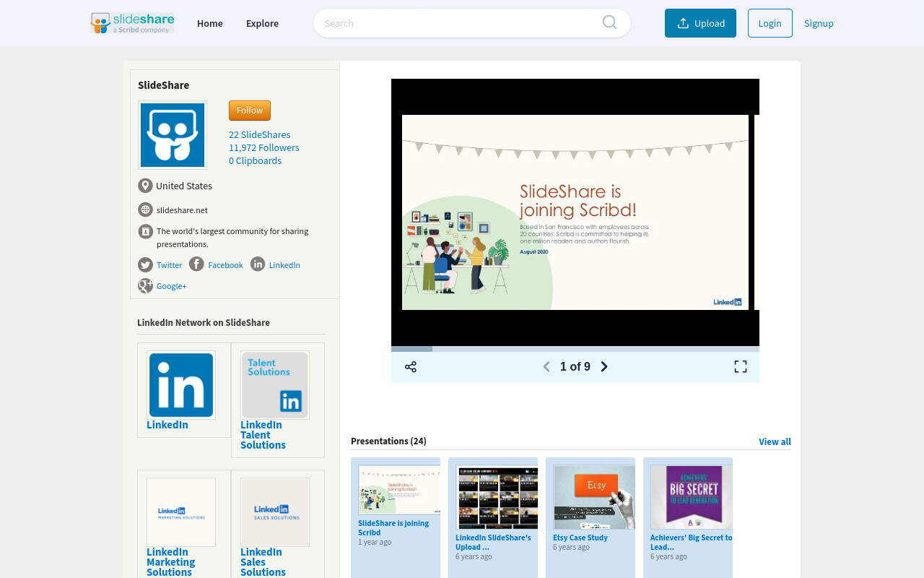Screen dimensions: 924x578
Task: Click the Facebook circle icon
Action: tap(196, 264)
